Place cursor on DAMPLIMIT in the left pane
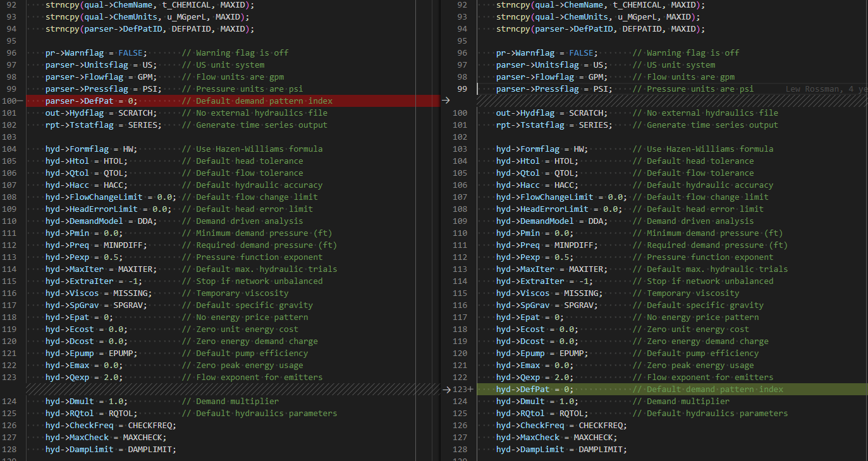Image resolution: width=868 pixels, height=461 pixels. pos(149,450)
